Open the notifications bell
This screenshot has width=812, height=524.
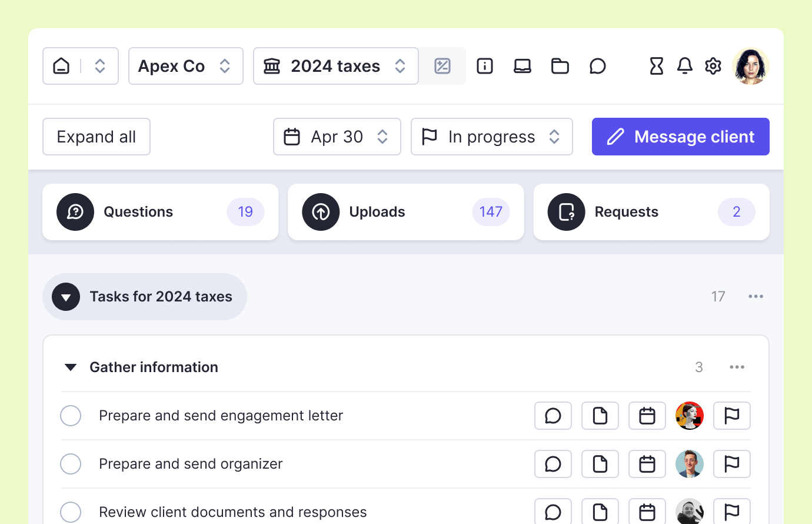coord(684,66)
